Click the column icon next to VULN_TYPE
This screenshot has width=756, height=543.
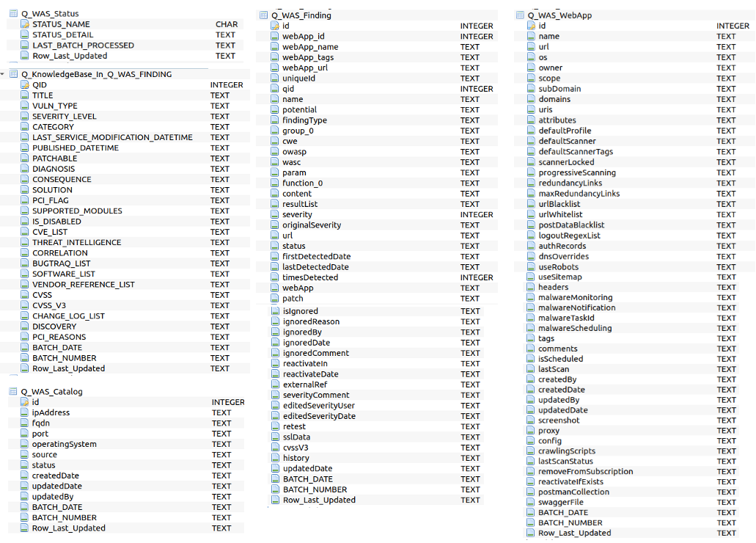point(25,106)
